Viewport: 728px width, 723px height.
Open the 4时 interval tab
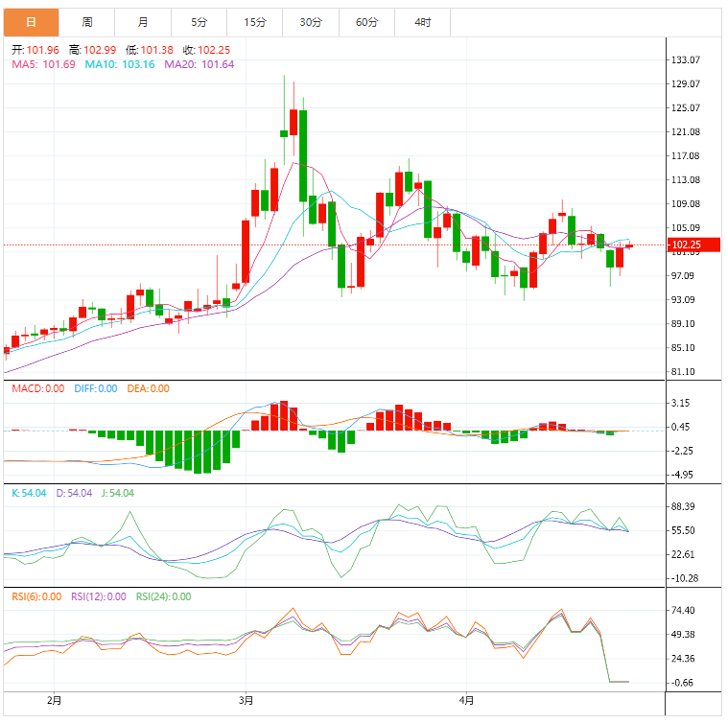pos(422,22)
